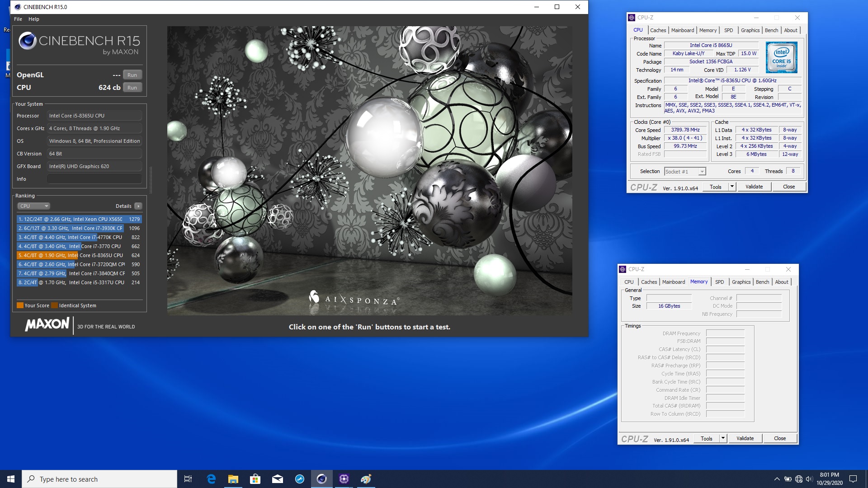Select the highlighted i5-8365U ranking row
Screen dimensions: 868x488
tap(79, 255)
